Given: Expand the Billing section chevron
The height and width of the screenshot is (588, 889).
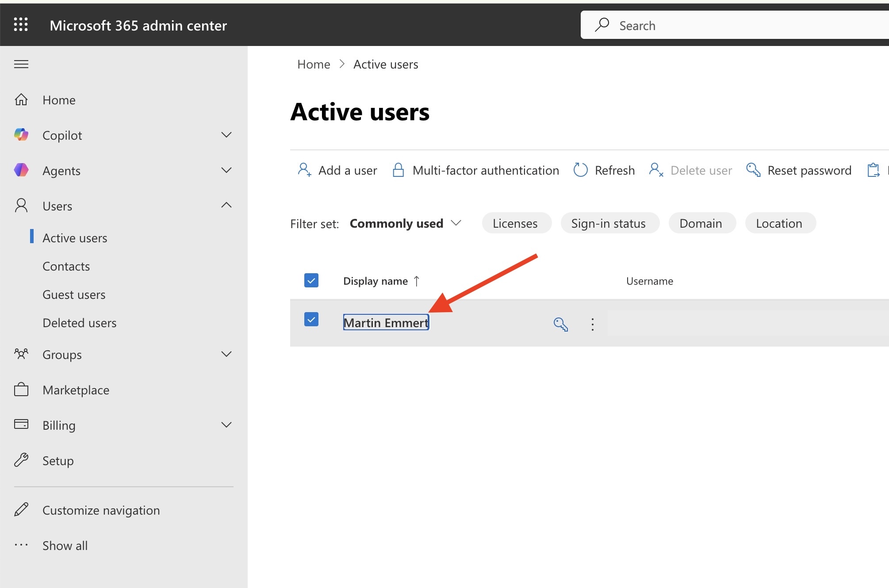Looking at the screenshot, I should pos(226,424).
